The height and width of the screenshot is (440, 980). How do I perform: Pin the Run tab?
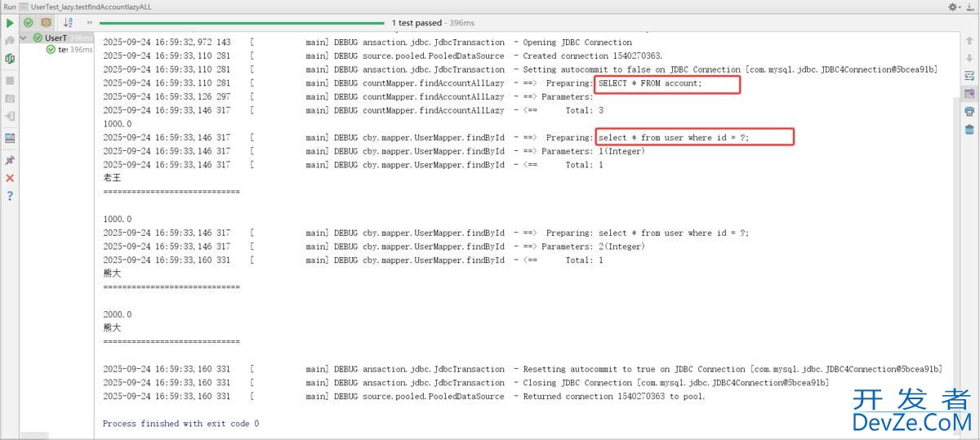10,160
